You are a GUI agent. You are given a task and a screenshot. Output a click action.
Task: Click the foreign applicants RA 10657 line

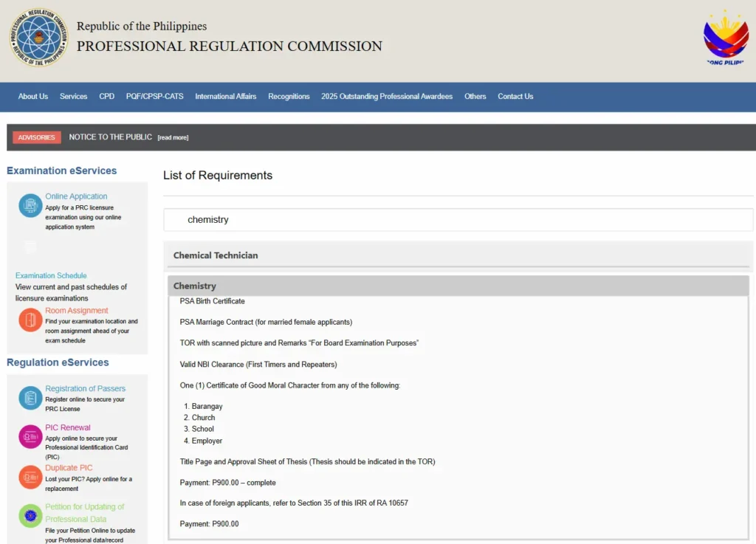tap(294, 503)
